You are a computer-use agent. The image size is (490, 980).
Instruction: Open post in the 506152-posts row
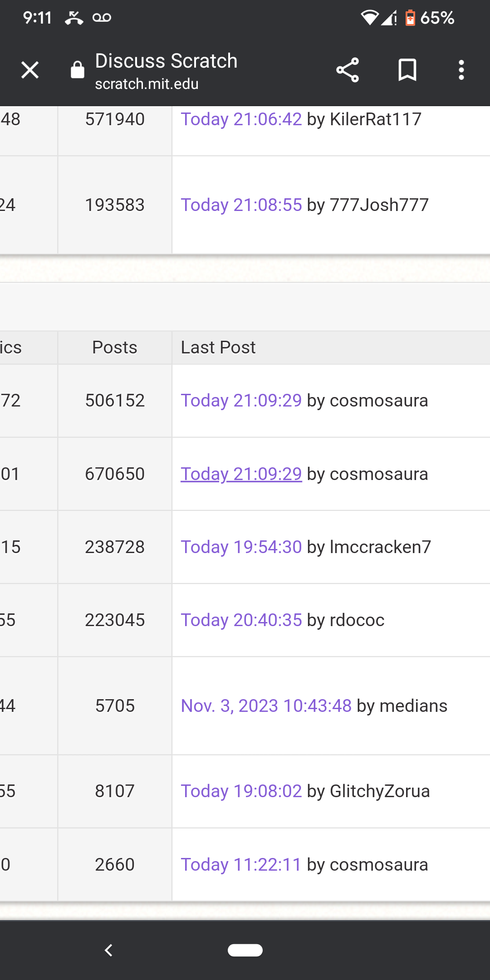pos(241,401)
